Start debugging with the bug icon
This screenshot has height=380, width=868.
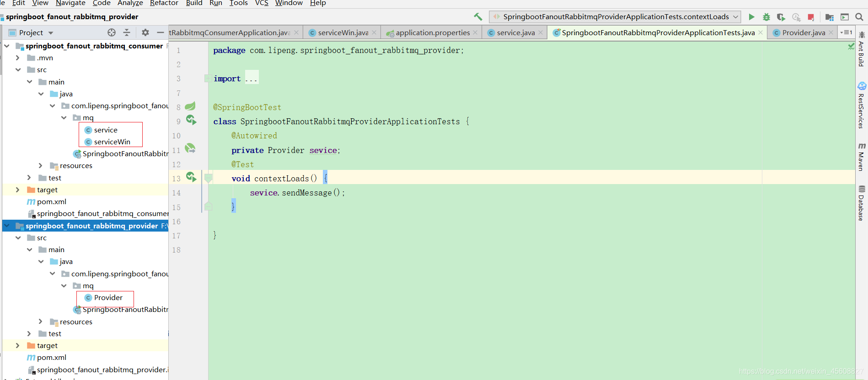click(766, 17)
